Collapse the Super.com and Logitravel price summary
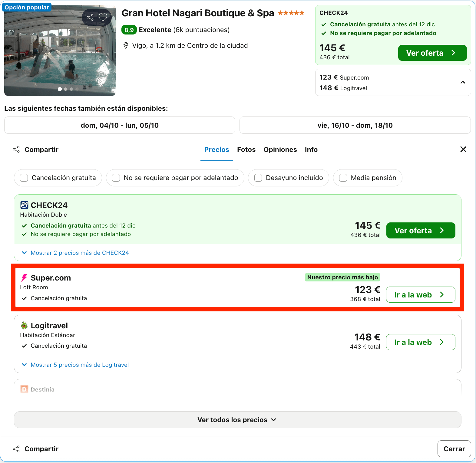This screenshot has width=476, height=463. (463, 82)
